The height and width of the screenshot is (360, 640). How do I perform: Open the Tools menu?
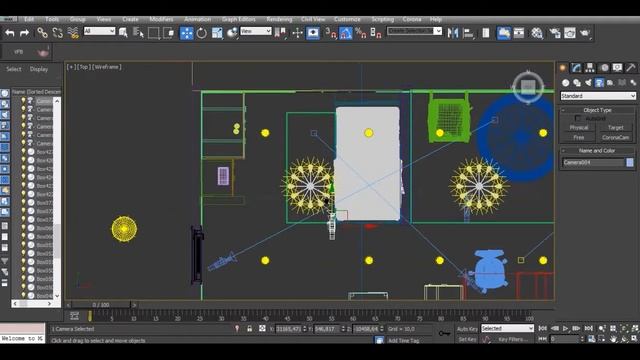click(52, 19)
